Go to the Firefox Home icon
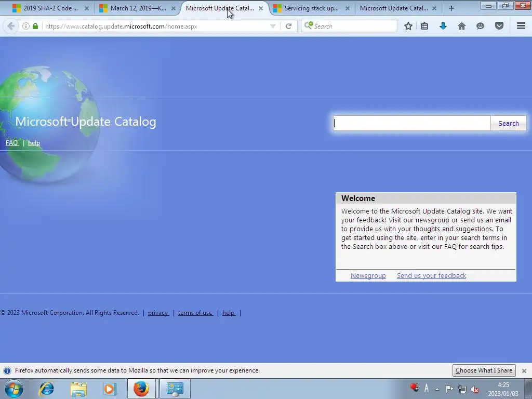This screenshot has height=399, width=532. pyautogui.click(x=462, y=26)
